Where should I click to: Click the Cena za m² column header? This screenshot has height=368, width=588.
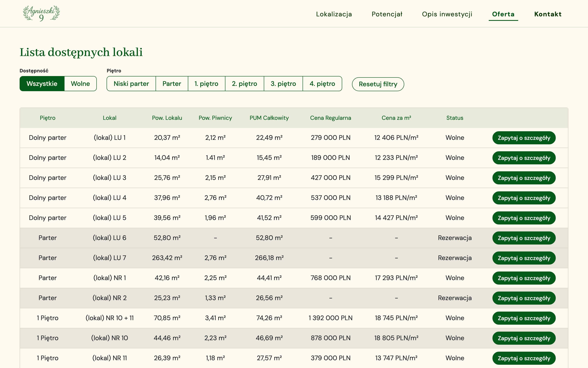pos(396,118)
